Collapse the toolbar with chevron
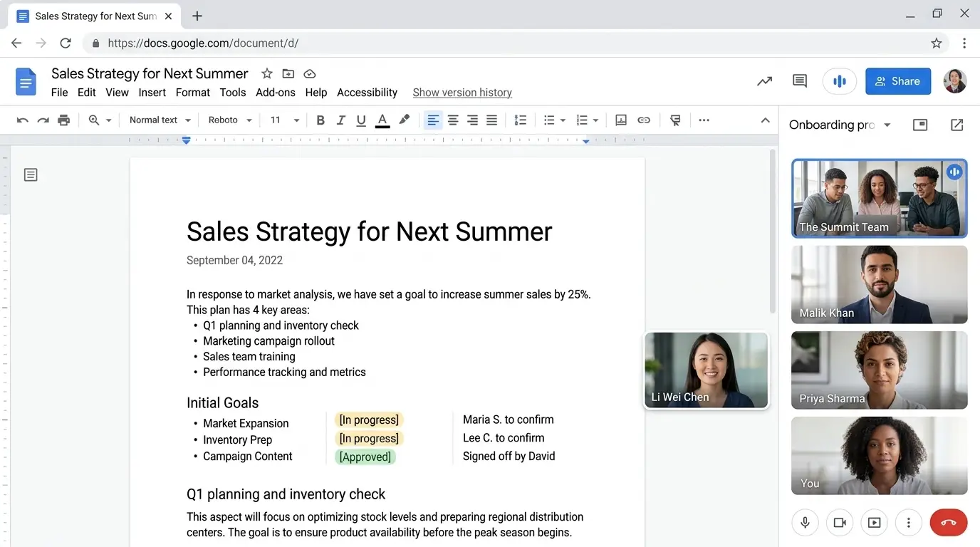 pos(766,120)
